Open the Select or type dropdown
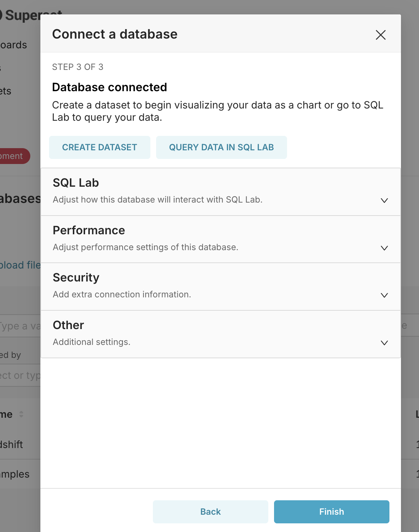The height and width of the screenshot is (532, 419). (x=20, y=376)
